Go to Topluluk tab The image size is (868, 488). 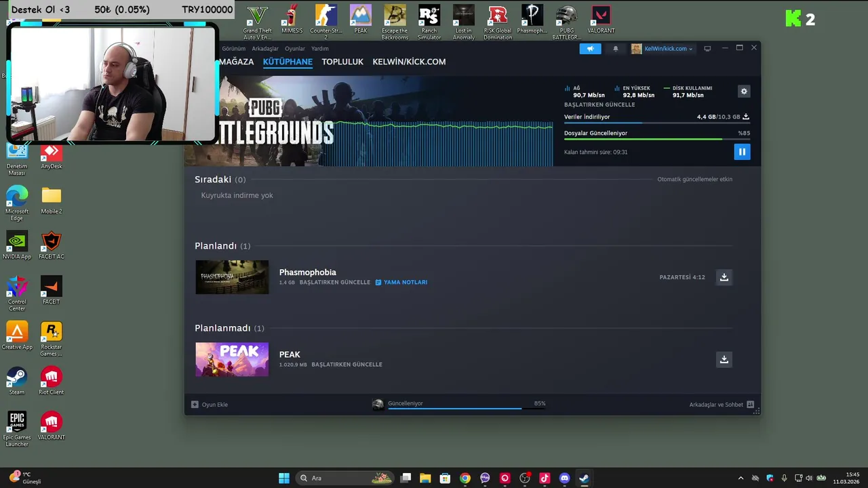point(342,62)
